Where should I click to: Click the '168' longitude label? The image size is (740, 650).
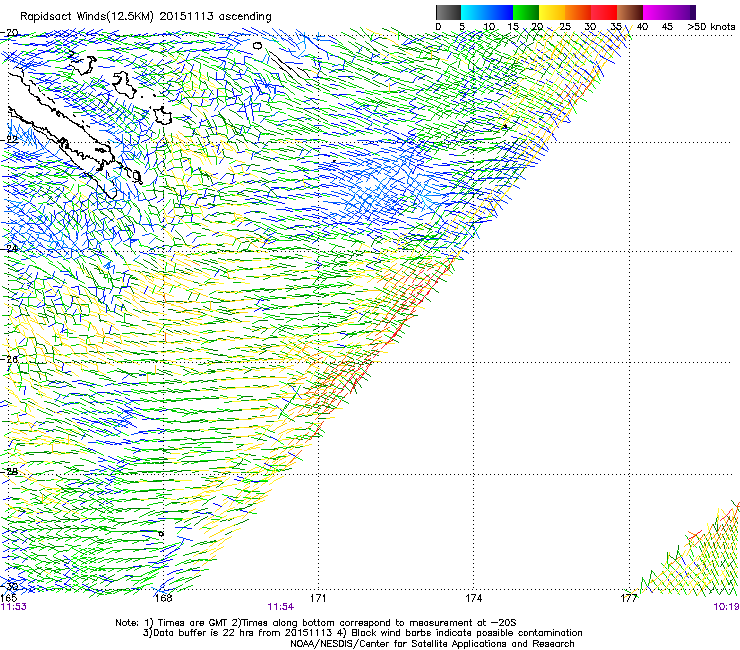(163, 598)
